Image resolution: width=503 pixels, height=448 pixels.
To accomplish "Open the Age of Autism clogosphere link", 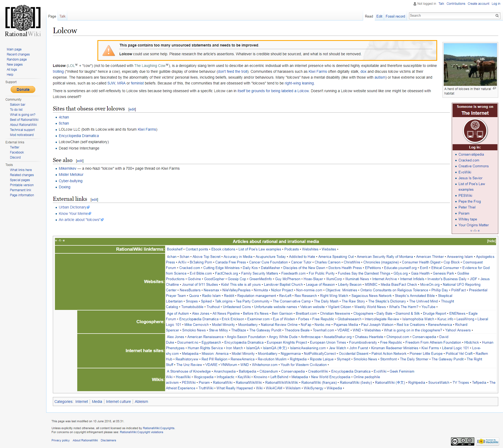I will pyautogui.click(x=178, y=313).
